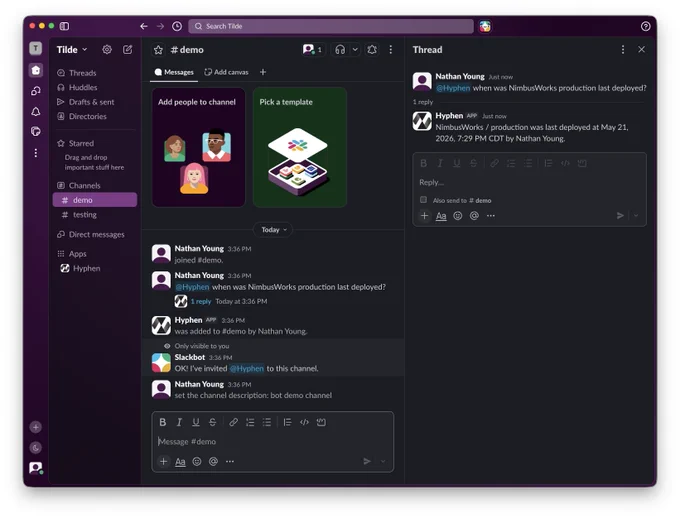
Task: Go back with the left arrow
Action: (144, 26)
